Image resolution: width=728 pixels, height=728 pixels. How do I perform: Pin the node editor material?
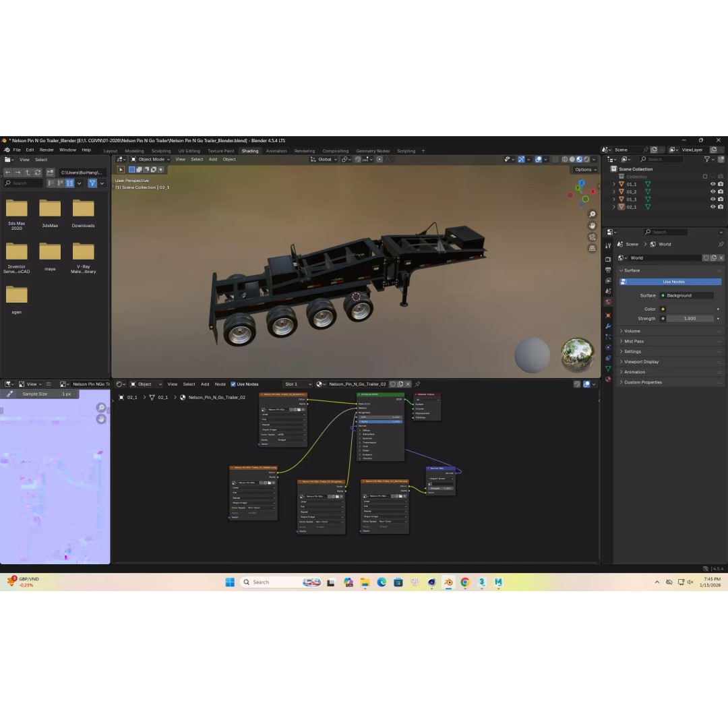click(x=417, y=384)
